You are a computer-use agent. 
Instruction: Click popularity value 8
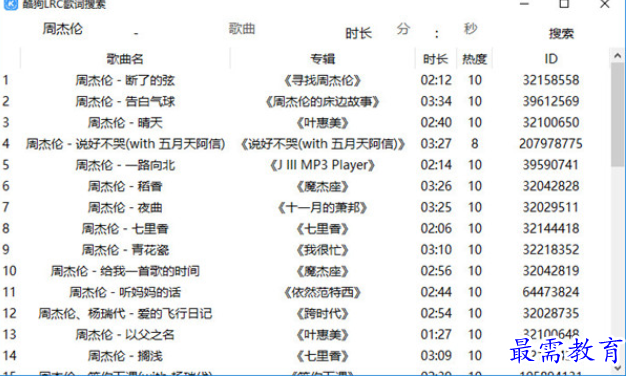click(x=475, y=144)
